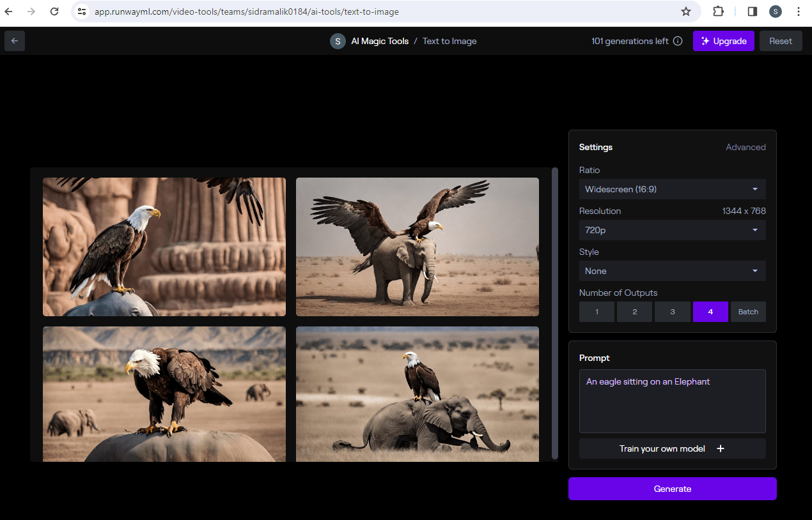Reload the page using the refresh icon

[x=54, y=11]
